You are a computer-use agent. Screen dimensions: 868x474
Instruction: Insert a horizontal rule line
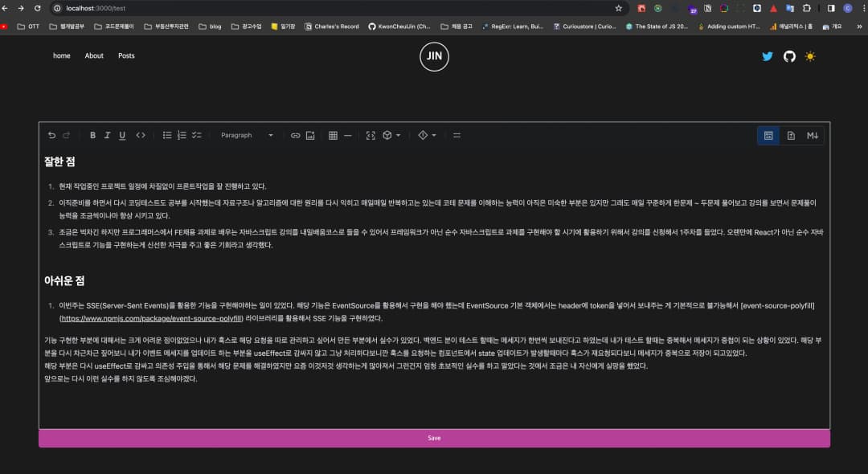[x=348, y=136]
